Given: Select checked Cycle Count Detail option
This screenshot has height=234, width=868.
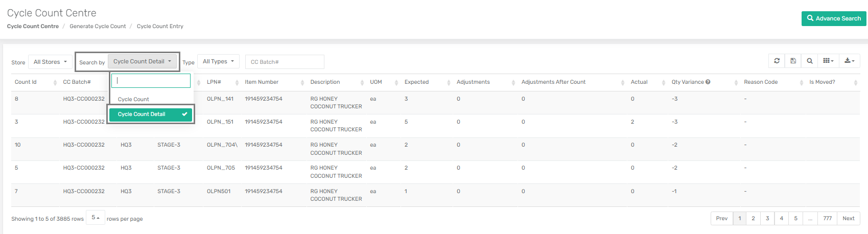Looking at the screenshot, I should [x=151, y=114].
